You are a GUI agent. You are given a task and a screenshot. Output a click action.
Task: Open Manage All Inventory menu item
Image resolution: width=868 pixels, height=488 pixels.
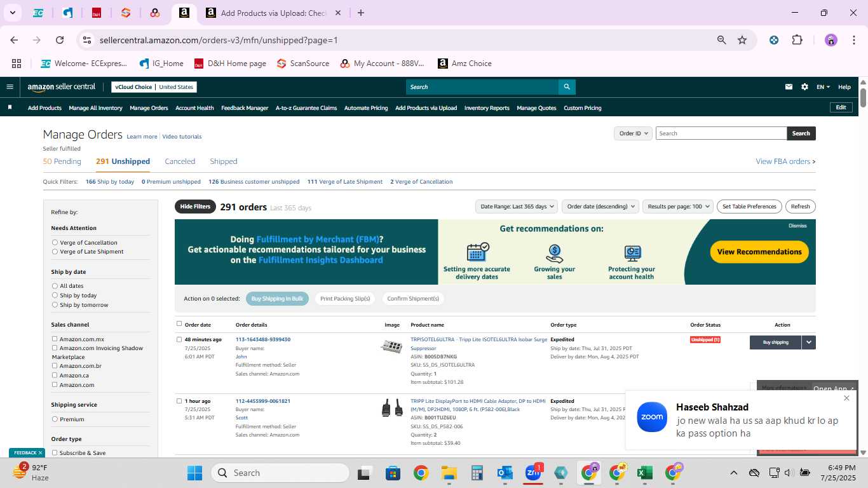pos(95,108)
